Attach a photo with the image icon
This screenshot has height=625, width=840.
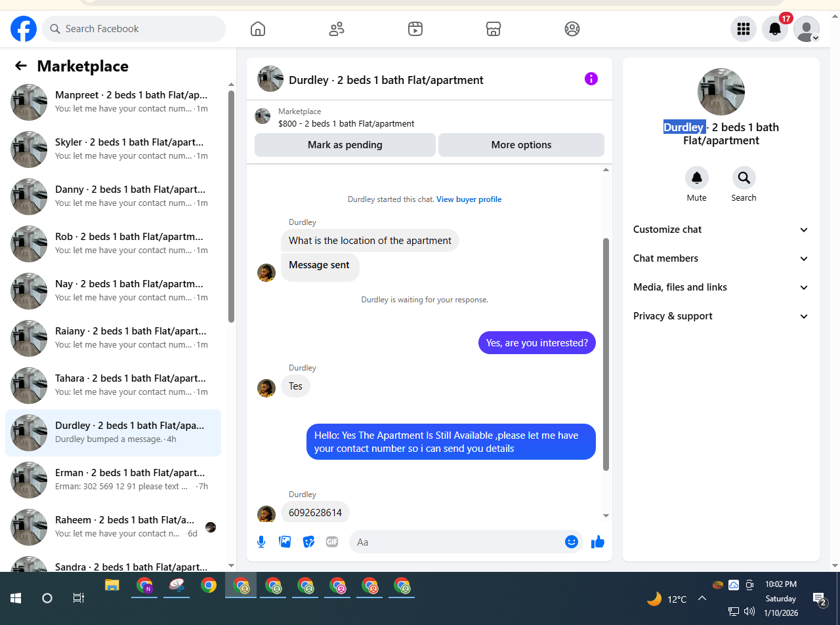(285, 542)
